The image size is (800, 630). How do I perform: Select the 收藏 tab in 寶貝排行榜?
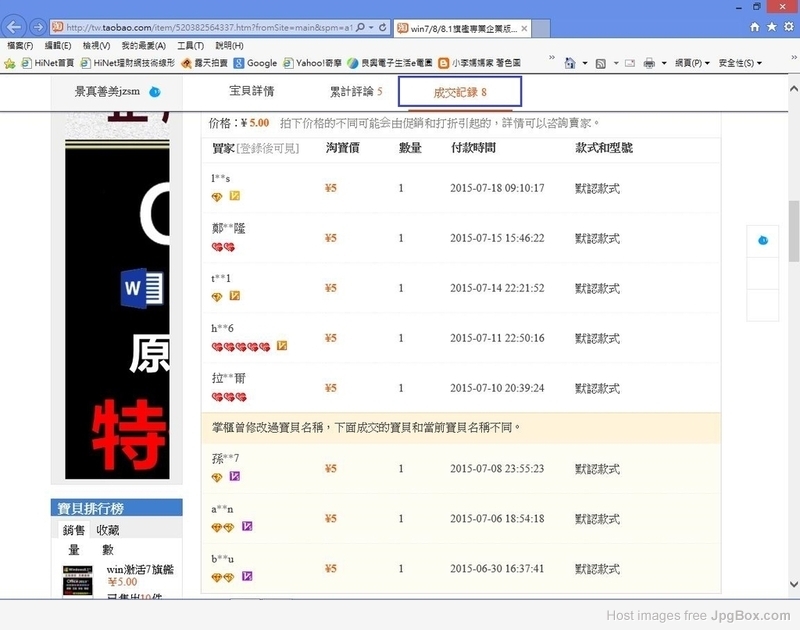[107, 530]
